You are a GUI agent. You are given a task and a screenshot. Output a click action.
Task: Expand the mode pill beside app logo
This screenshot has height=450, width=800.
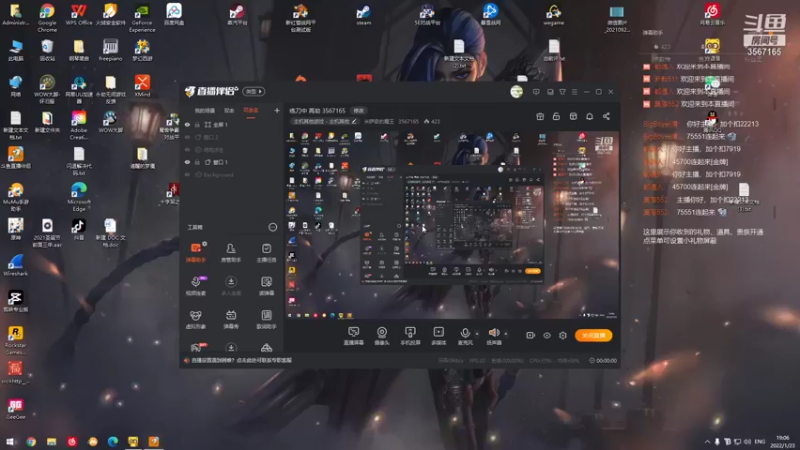coord(254,91)
